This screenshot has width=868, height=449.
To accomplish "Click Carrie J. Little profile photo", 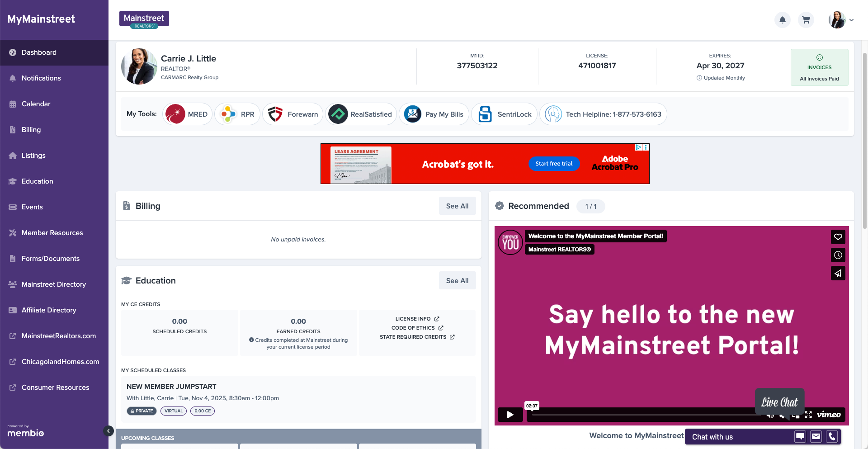I will click(x=139, y=66).
